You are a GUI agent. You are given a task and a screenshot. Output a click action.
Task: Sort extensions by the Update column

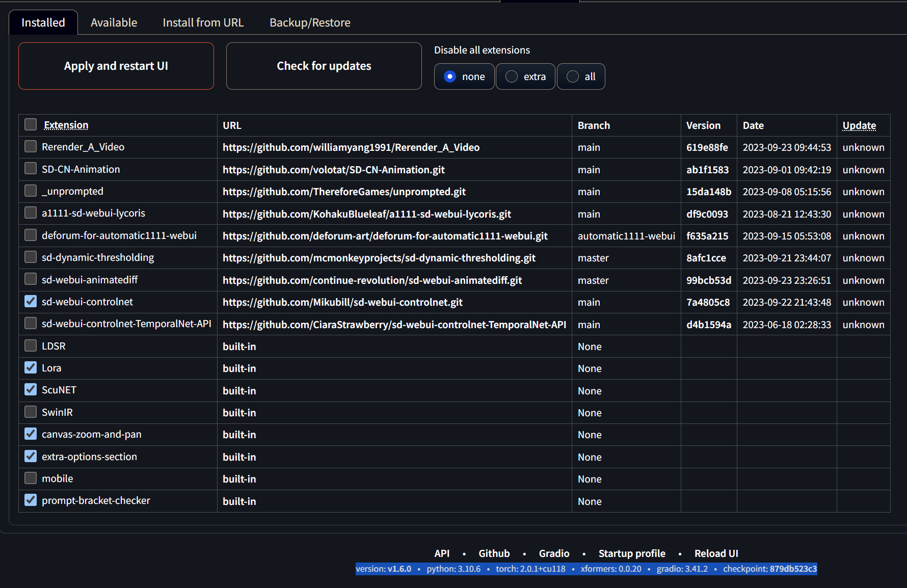[859, 125]
